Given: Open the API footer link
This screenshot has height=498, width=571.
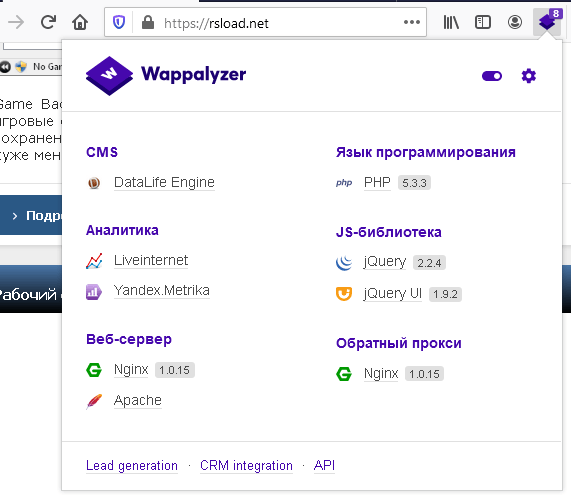Looking at the screenshot, I should point(324,465).
